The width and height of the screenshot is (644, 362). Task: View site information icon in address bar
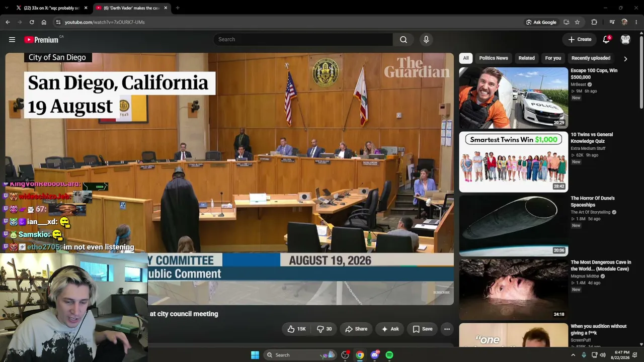point(58,22)
